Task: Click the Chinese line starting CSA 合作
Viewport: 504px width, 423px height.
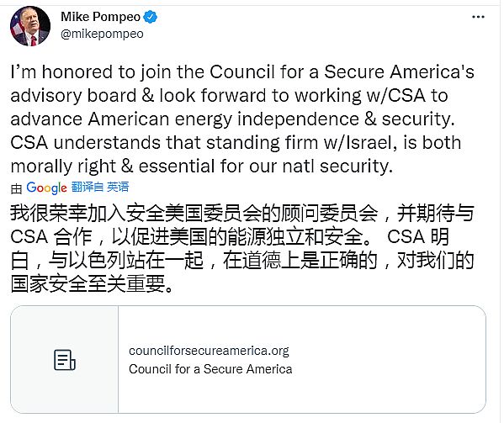Action: [230, 237]
